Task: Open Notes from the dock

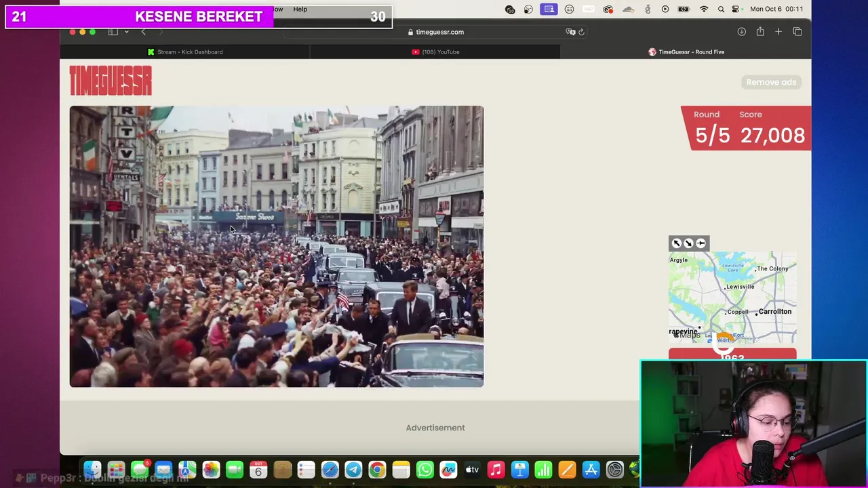Action: [401, 470]
